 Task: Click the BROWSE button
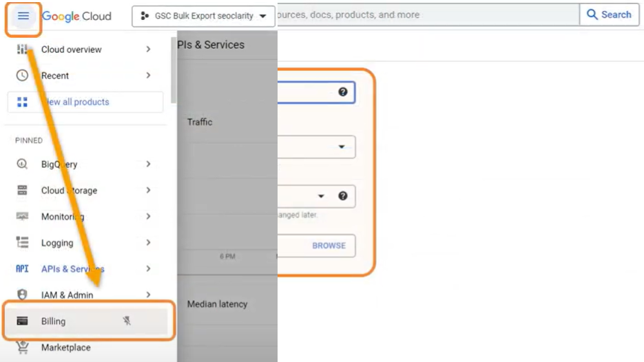[329, 246]
